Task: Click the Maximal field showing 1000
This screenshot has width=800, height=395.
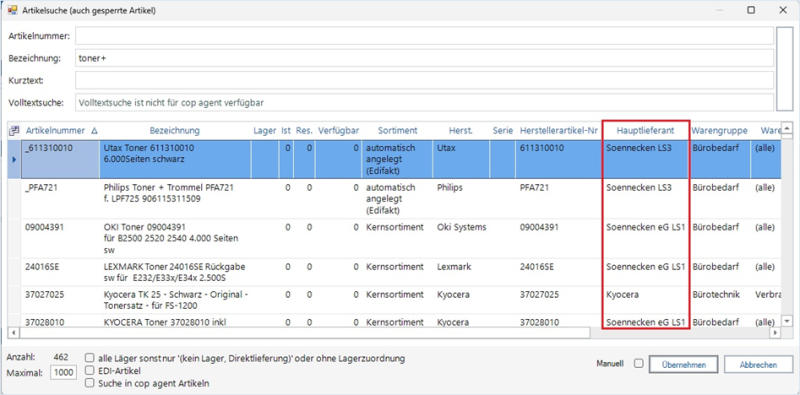Action: (63, 373)
